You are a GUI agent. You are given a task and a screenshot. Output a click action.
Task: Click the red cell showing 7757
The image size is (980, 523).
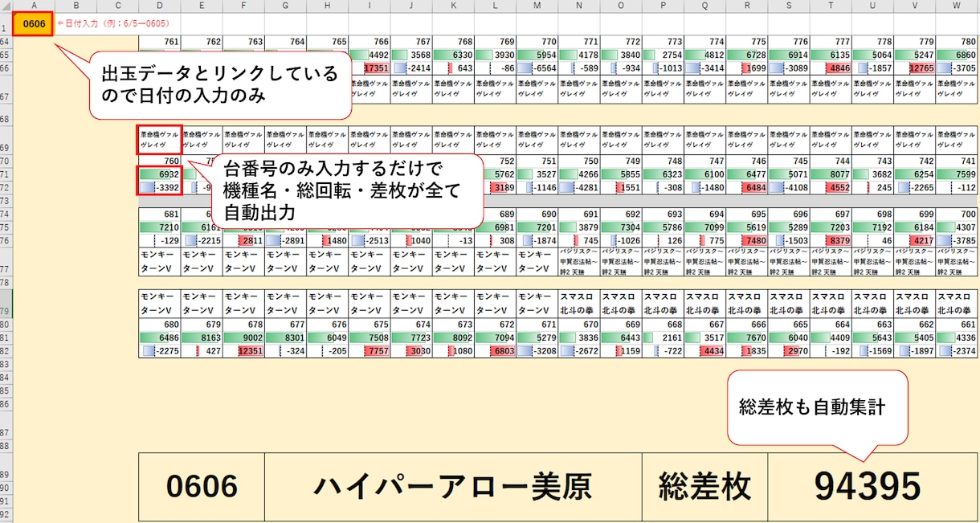pos(370,351)
